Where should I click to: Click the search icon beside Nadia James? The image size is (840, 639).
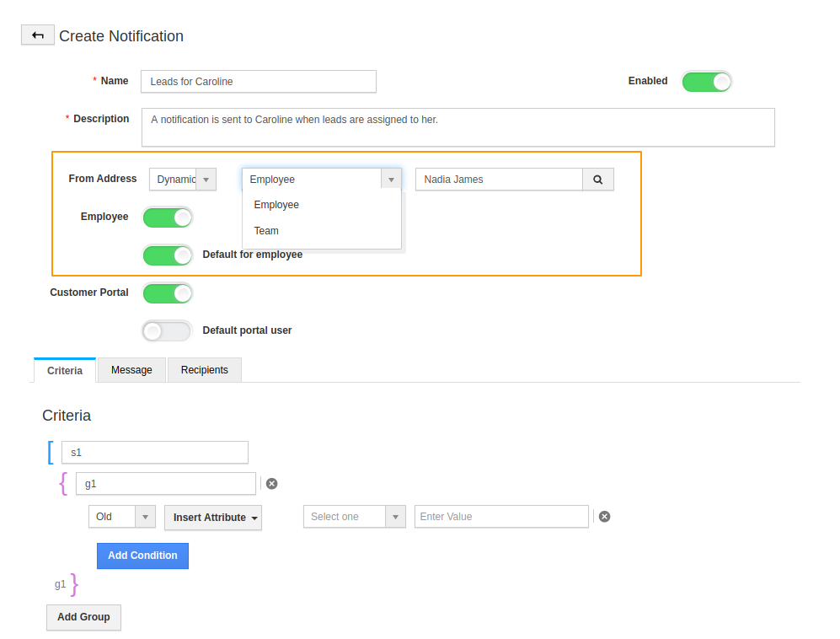coord(598,180)
